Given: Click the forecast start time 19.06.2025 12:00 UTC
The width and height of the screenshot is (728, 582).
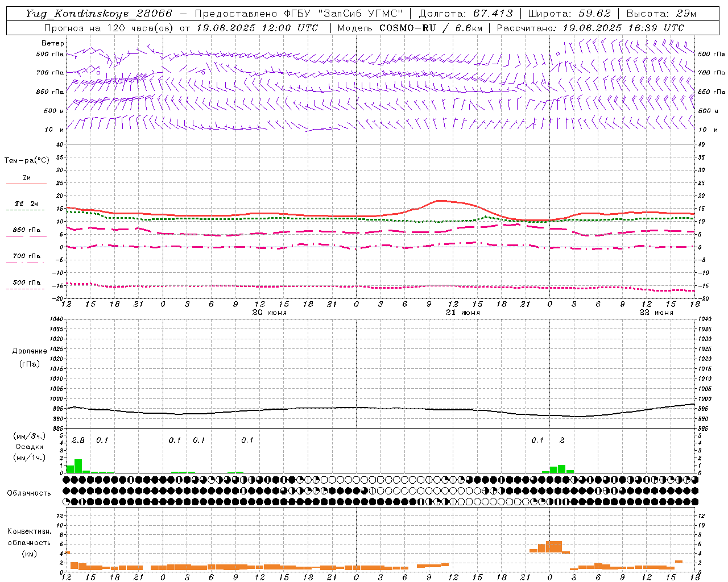Looking at the screenshot, I should (257, 28).
